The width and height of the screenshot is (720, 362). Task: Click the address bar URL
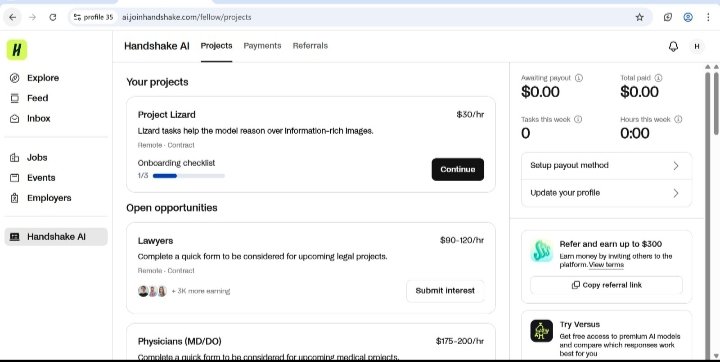click(x=186, y=17)
